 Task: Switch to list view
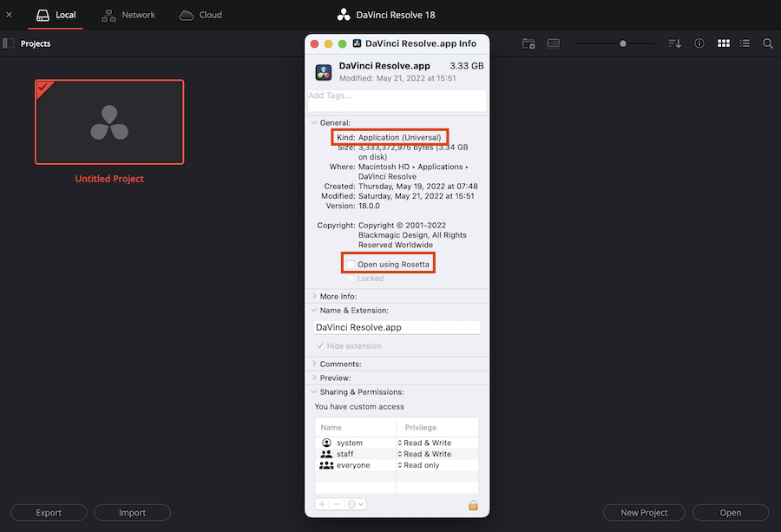click(x=745, y=43)
